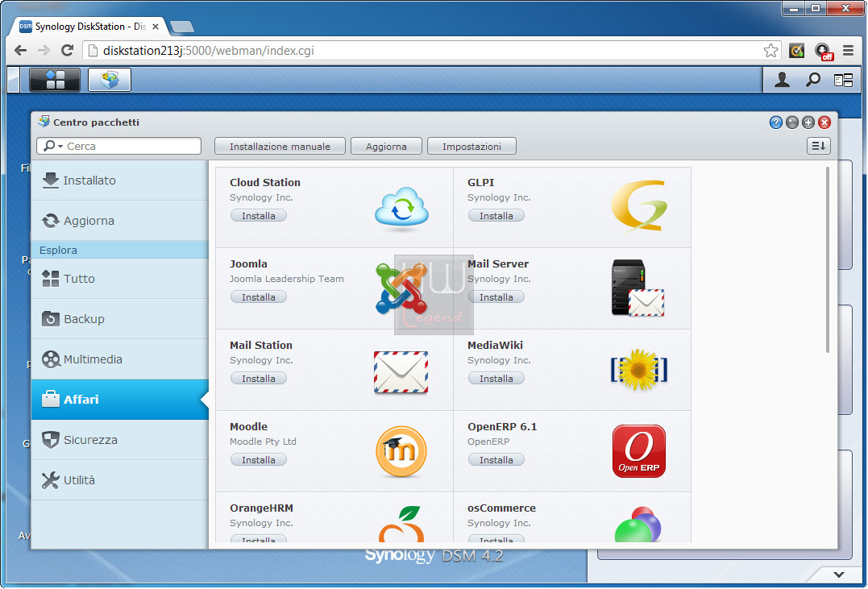Click the OpenERP red logo icon

coord(639,451)
